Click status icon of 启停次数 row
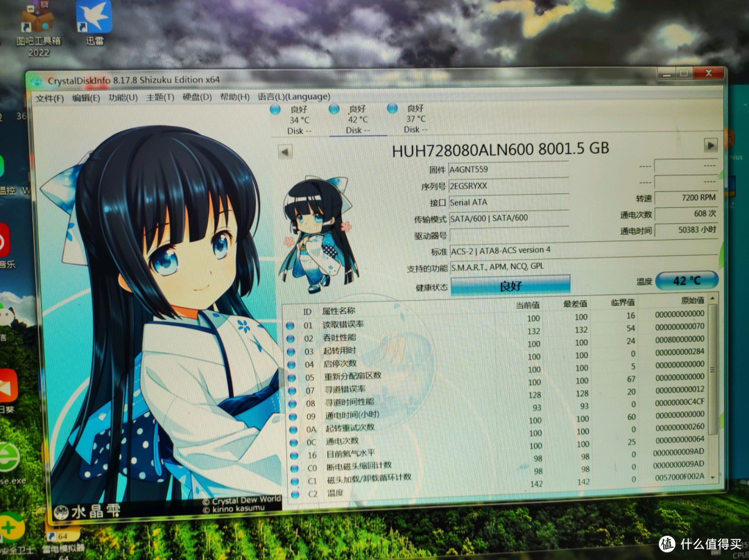 coord(291,365)
